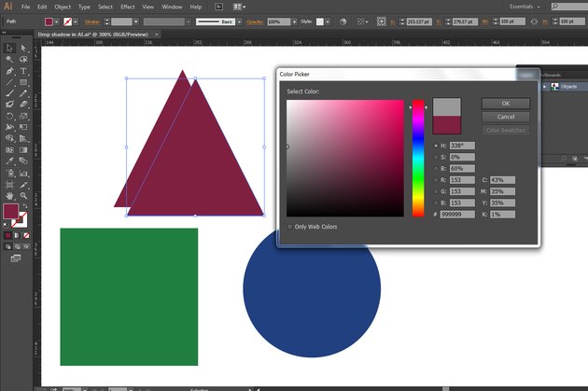Set fill mode to None
The image size is (588, 391).
[26, 235]
